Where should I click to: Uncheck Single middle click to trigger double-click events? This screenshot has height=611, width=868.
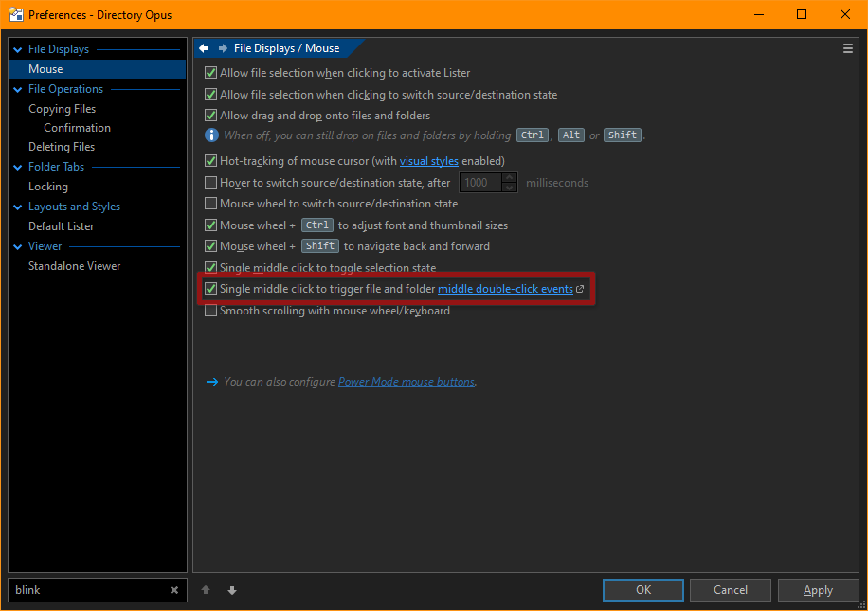[211, 288]
